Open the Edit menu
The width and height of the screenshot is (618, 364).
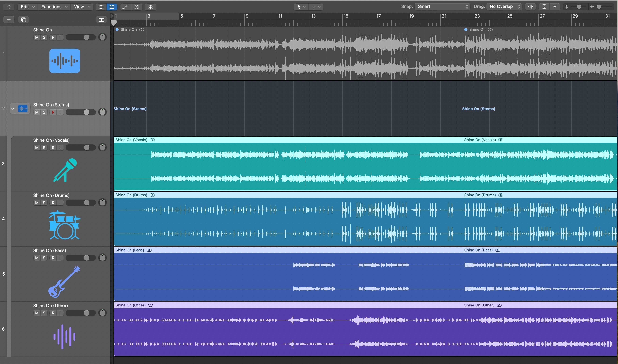[x=27, y=7]
